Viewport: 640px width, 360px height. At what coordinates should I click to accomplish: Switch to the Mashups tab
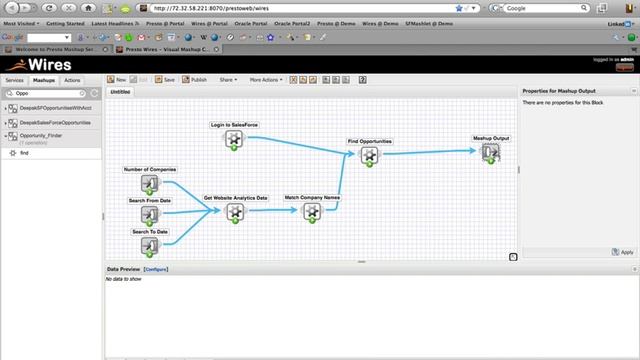click(x=44, y=80)
